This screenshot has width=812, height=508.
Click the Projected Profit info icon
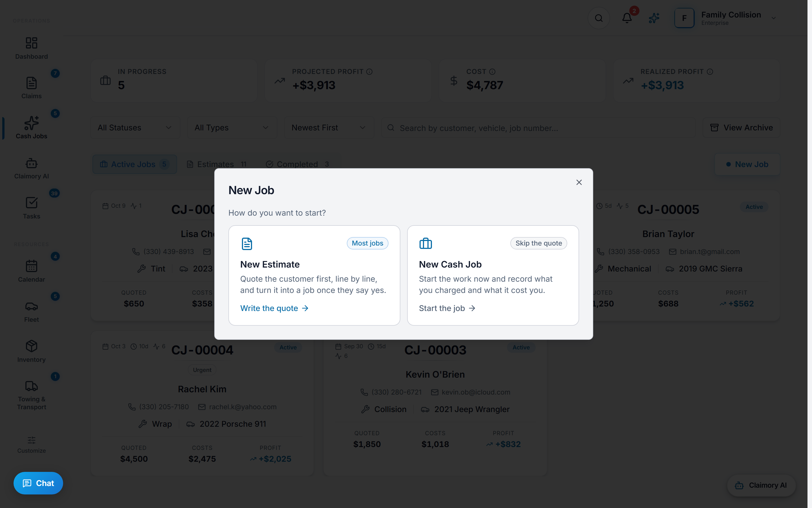pos(369,72)
